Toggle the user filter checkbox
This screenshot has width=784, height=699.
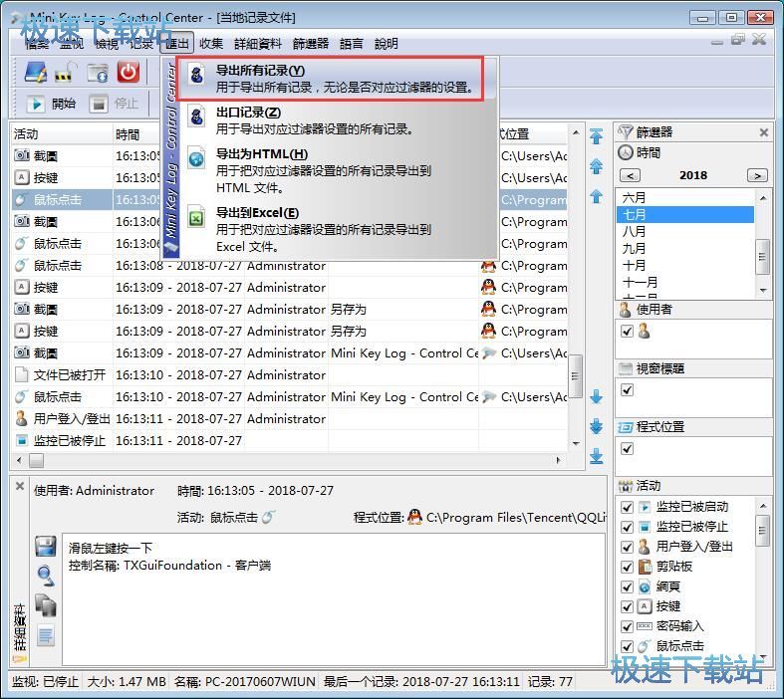click(627, 331)
